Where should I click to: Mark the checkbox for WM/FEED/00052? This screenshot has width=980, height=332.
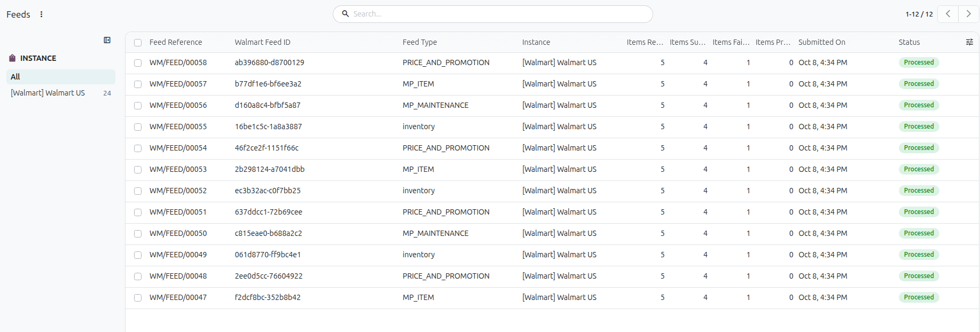tap(138, 191)
